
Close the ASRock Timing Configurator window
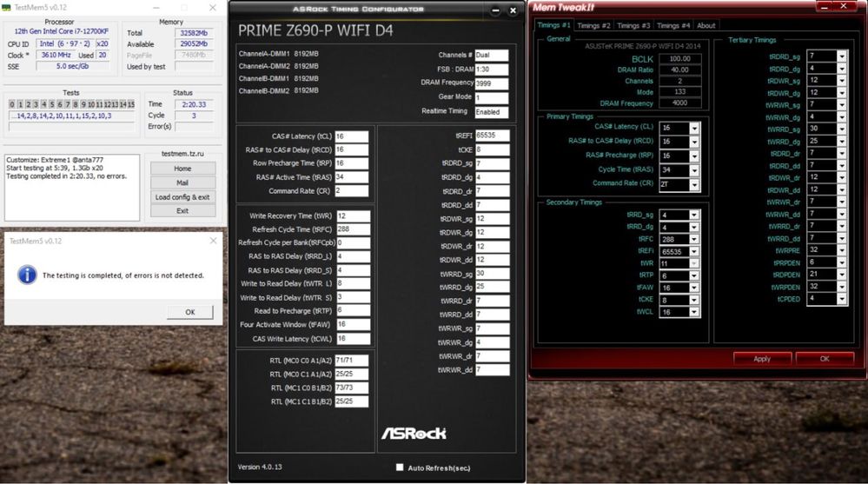tap(514, 10)
